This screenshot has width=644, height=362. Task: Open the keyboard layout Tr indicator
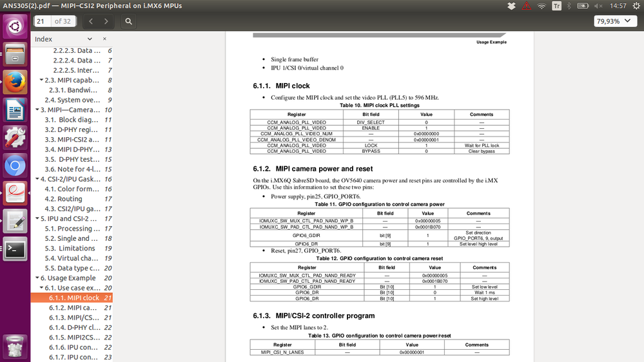(556, 6)
